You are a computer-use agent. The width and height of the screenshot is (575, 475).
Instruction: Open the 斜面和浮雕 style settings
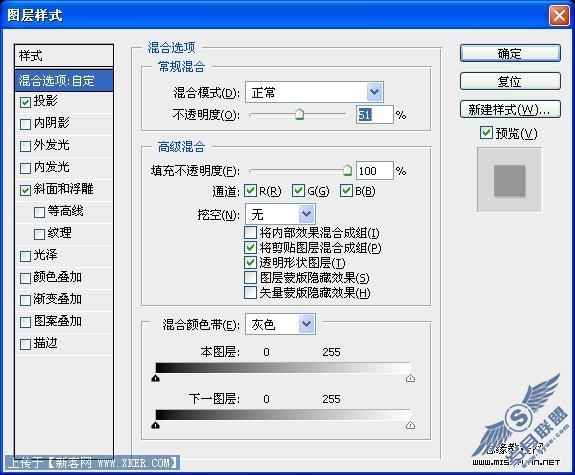[x=63, y=189]
